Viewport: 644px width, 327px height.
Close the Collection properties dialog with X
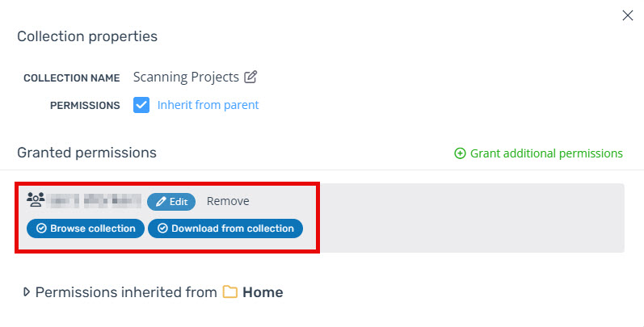[628, 15]
